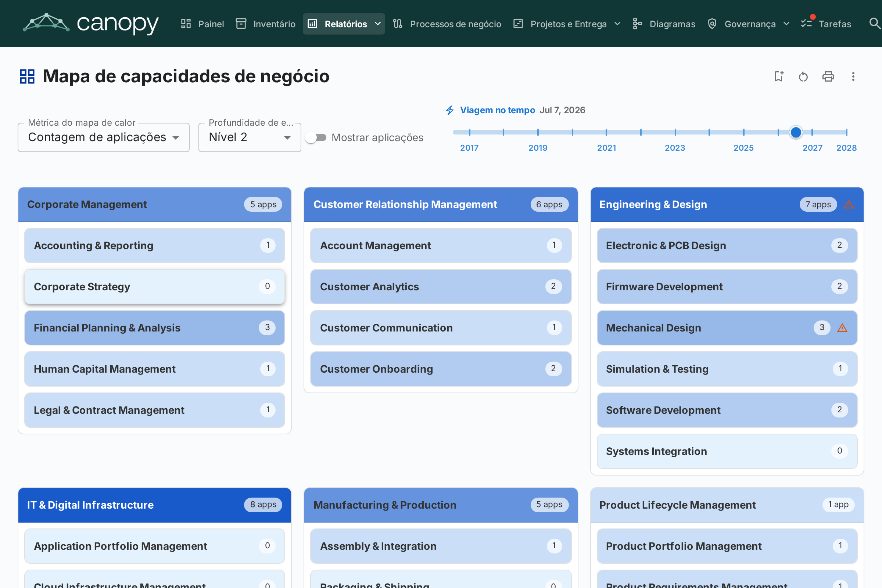Screen dimensions: 882x588
Task: Click the print icon
Action: click(828, 76)
